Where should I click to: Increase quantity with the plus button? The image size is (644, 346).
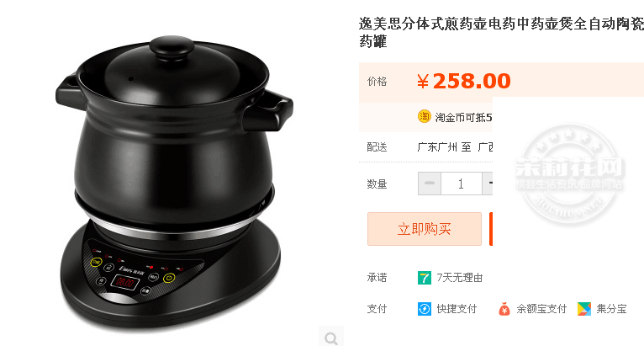click(488, 184)
